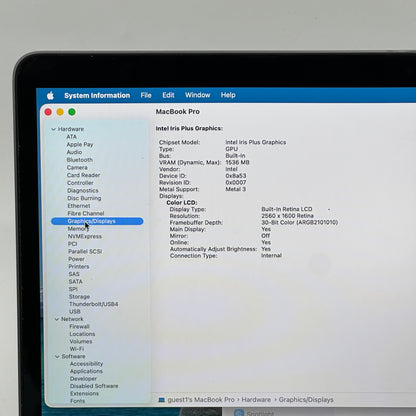Select Locations under Network
This screenshot has width=416, height=416.
(82, 334)
